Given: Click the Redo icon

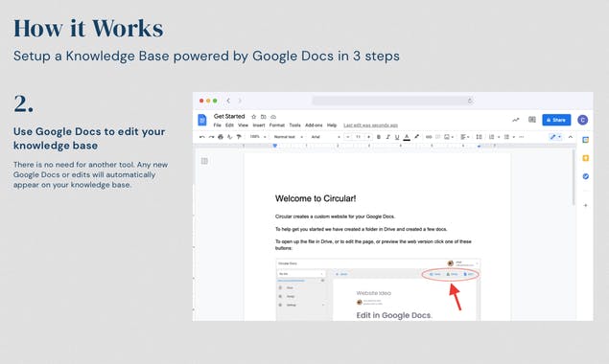Looking at the screenshot, I should [211, 137].
